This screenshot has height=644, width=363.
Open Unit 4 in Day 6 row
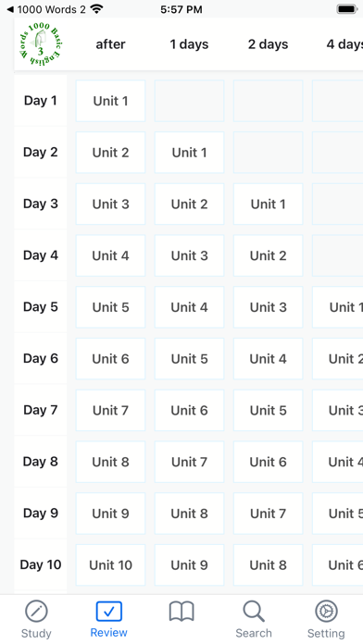[268, 359]
